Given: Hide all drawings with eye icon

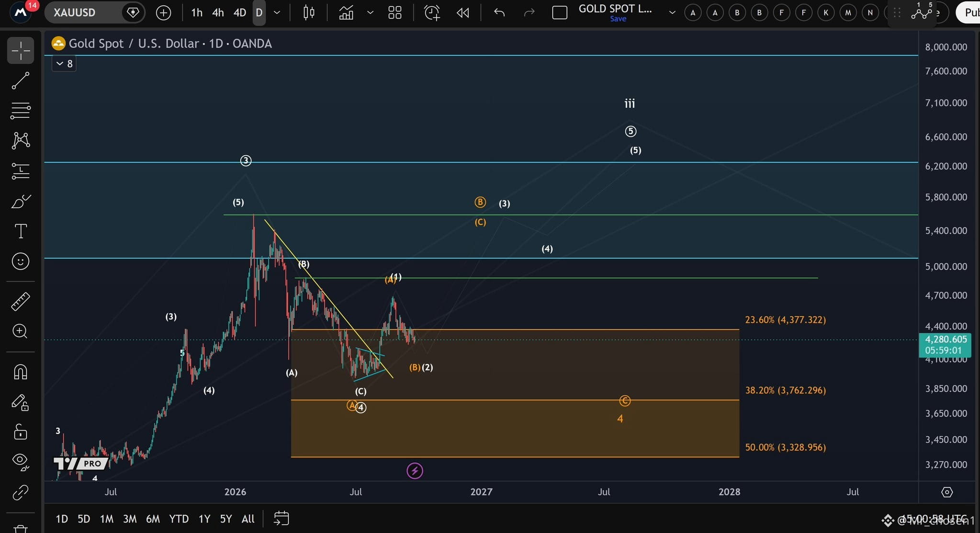Looking at the screenshot, I should (x=21, y=462).
